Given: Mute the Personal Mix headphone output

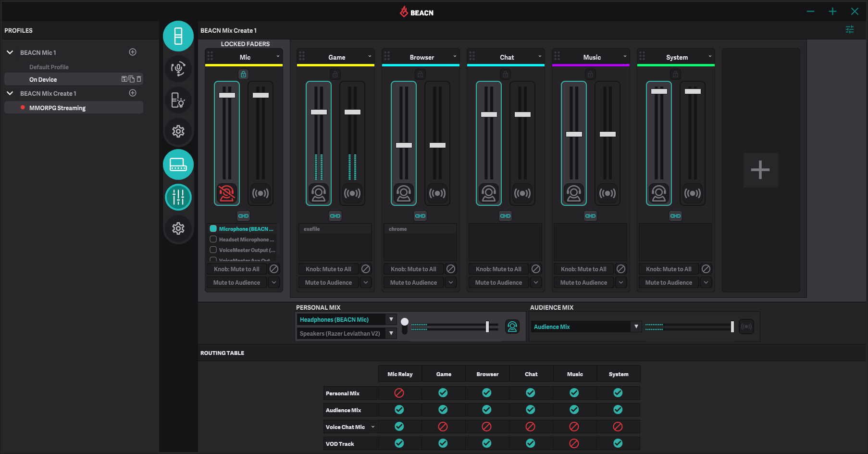Looking at the screenshot, I should (x=512, y=327).
